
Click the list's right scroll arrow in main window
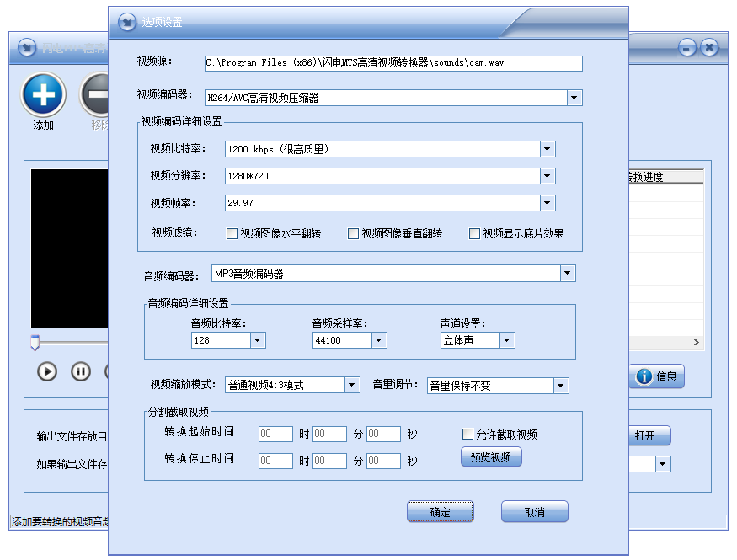click(x=697, y=343)
